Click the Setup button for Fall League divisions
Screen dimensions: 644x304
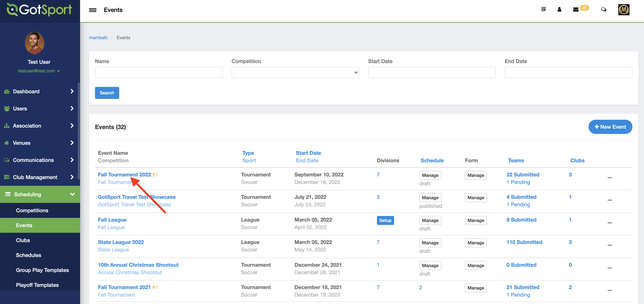[x=385, y=220]
